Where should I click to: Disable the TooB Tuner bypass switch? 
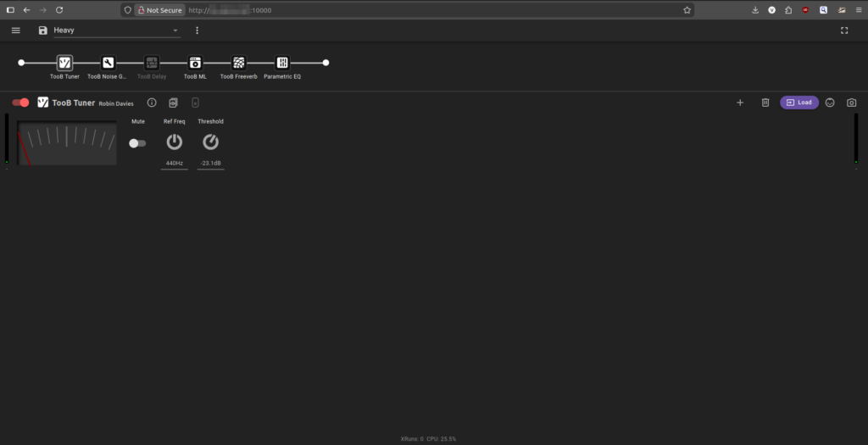point(21,103)
